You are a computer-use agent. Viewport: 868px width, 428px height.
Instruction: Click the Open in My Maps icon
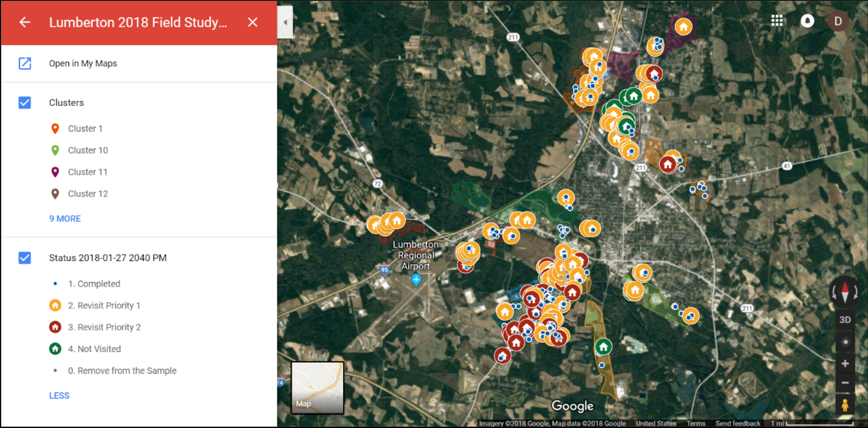tap(25, 64)
